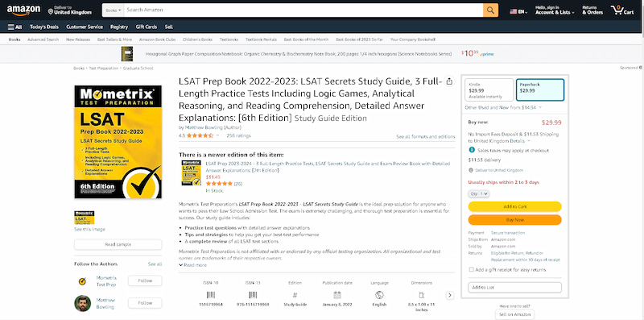644x320 pixels.
Task: Select the Paperback format option
Action: [539, 89]
